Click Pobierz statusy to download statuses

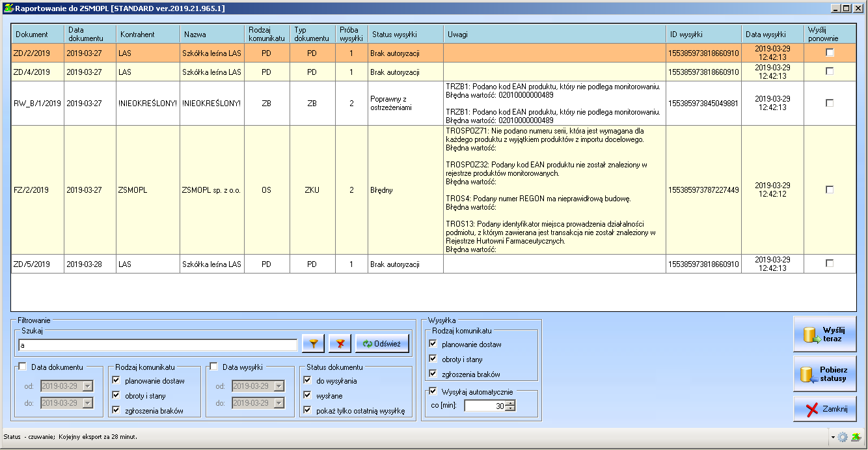[824, 374]
